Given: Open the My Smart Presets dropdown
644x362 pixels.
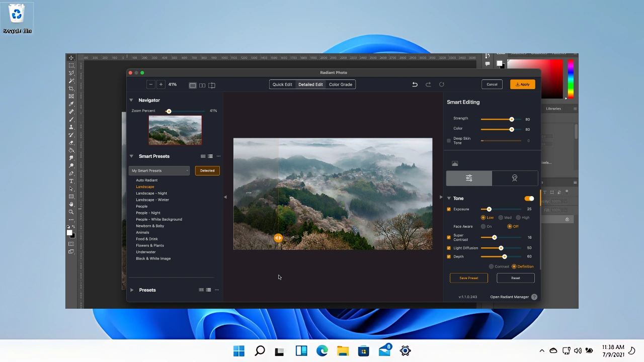Looking at the screenshot, I should tap(159, 170).
